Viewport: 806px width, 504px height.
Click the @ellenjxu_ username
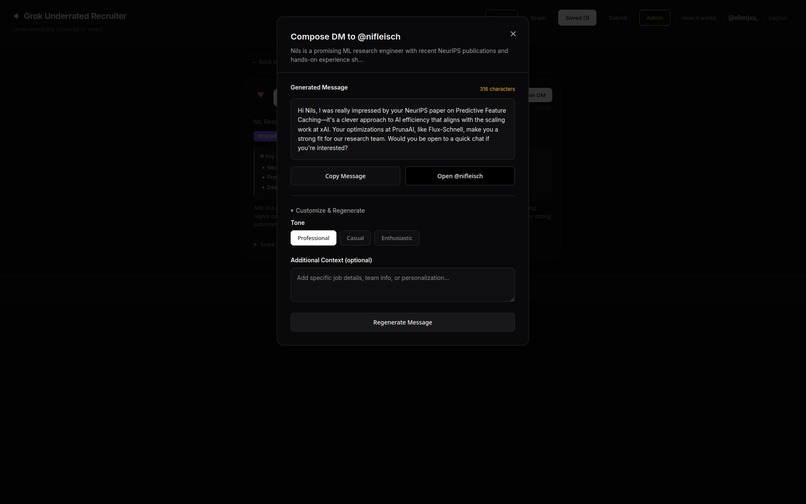coord(742,18)
